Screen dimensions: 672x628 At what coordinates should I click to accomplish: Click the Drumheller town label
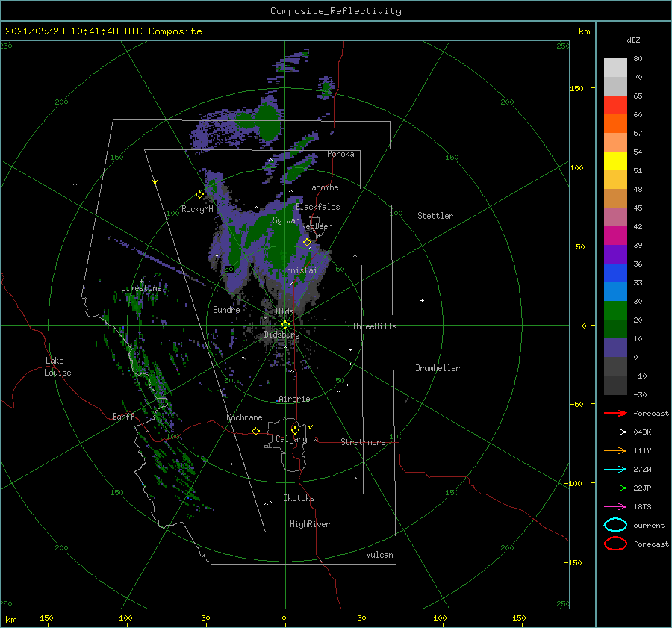tap(438, 368)
